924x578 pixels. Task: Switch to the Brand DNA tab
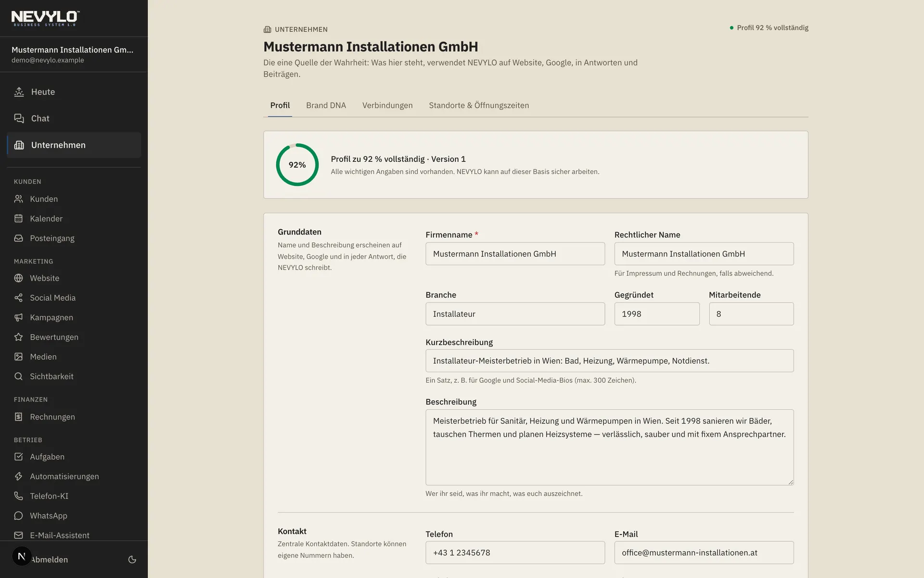(326, 105)
